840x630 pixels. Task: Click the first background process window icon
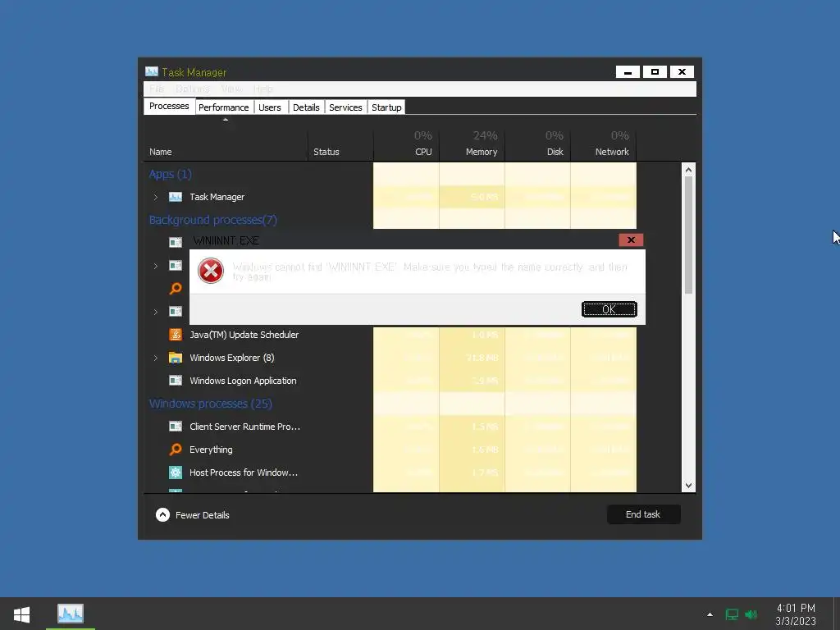(176, 243)
